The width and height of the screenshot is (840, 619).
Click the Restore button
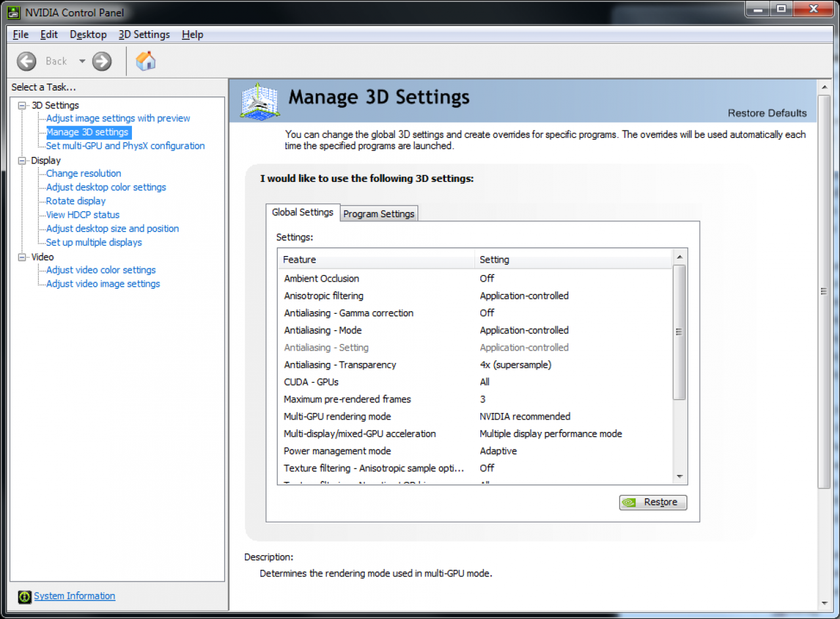pos(653,502)
